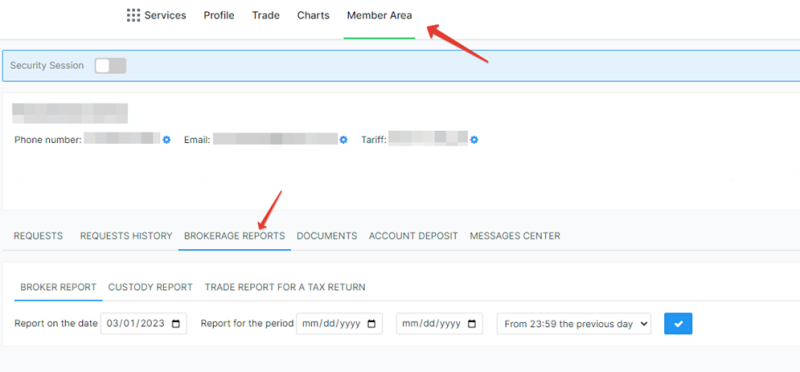The image size is (800, 372).
Task: Toggle the Security Session switch
Action: 110,65
